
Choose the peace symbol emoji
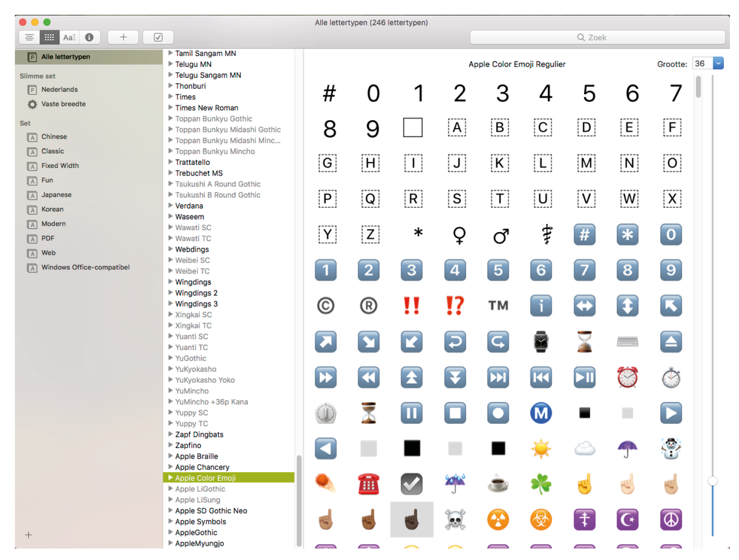[x=671, y=520]
